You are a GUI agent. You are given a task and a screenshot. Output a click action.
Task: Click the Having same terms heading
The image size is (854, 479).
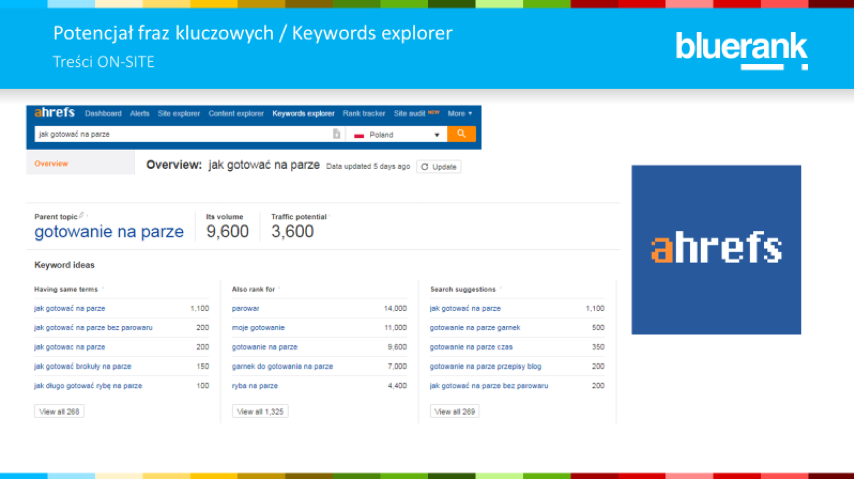(x=66, y=289)
